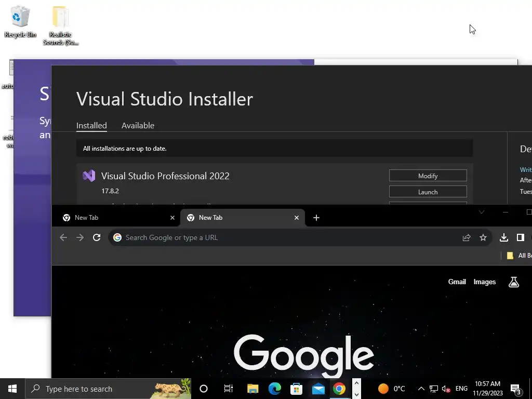Minimize the Chrome window
Image resolution: width=532 pixels, height=399 pixels.
505,212
